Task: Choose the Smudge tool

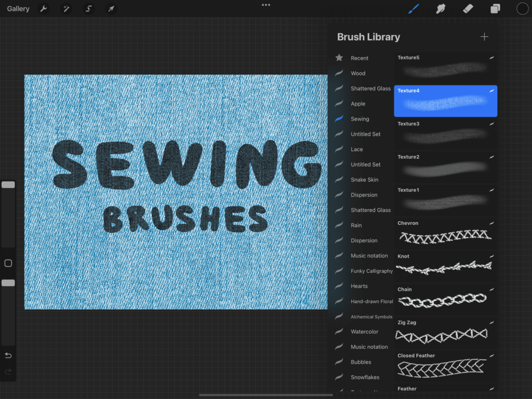Action: [x=441, y=9]
